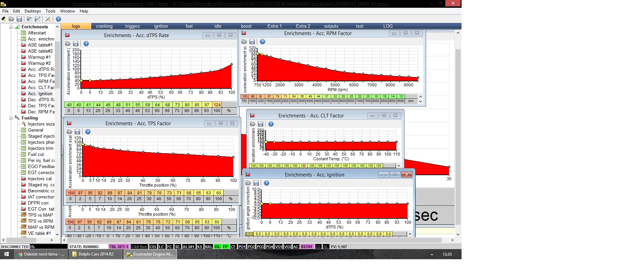644x270 pixels.
Task: Click the open folder icon in Acc. Ignition window
Action: [248, 183]
